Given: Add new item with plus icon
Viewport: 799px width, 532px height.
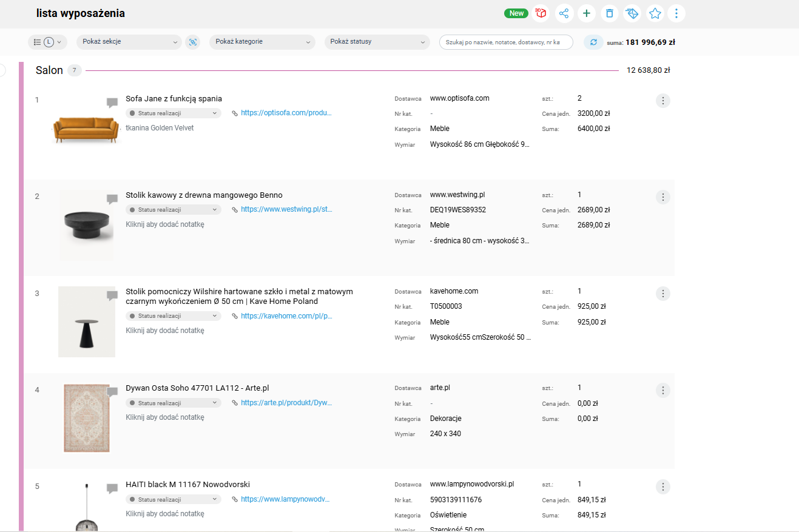Looking at the screenshot, I should click(586, 13).
